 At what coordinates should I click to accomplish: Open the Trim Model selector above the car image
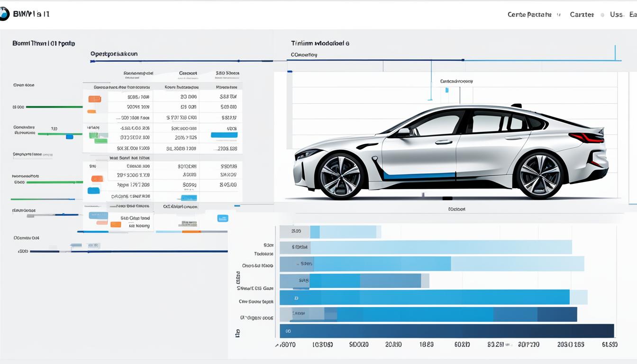[x=320, y=43]
